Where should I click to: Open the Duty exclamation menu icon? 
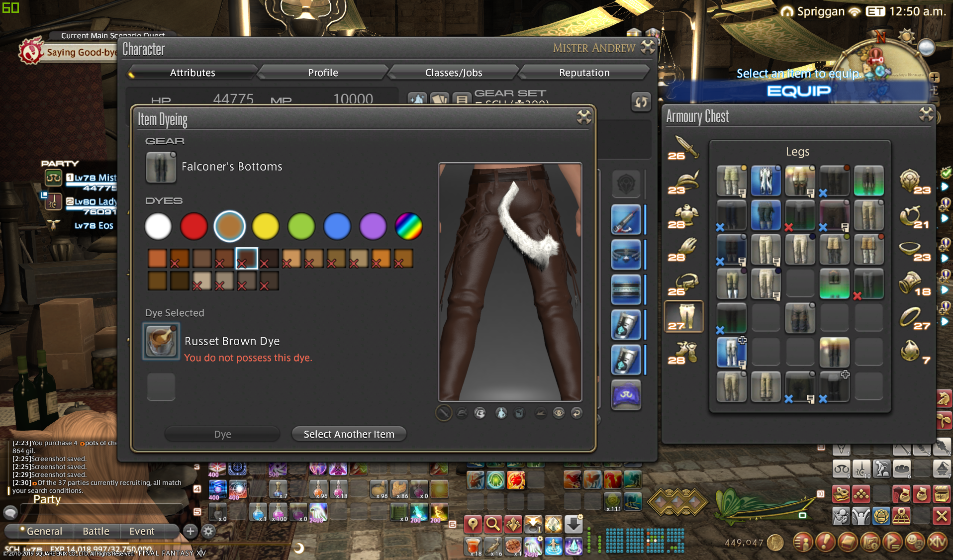pos(825,542)
